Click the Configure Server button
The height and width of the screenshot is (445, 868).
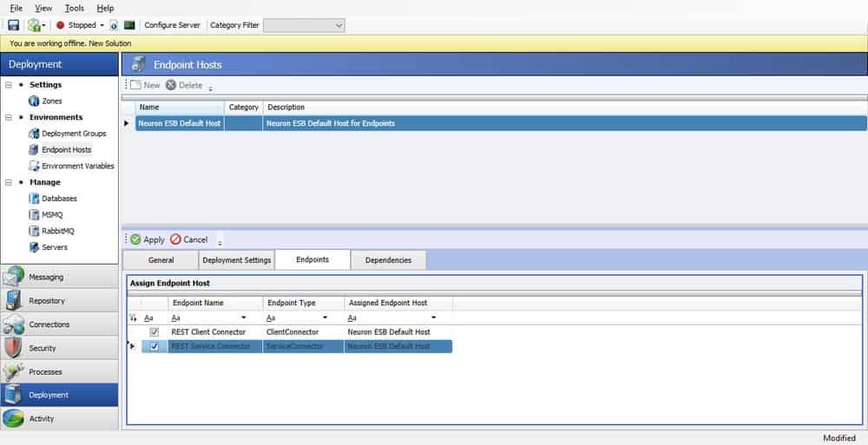172,25
